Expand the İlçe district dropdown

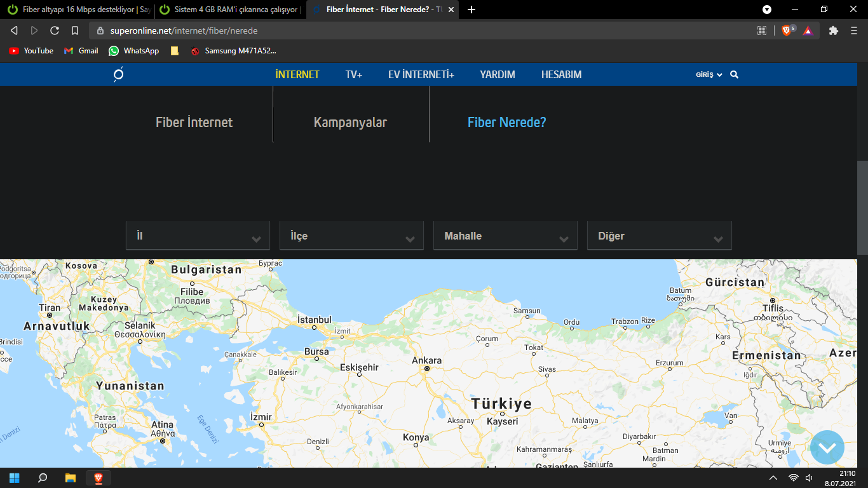pyautogui.click(x=352, y=236)
